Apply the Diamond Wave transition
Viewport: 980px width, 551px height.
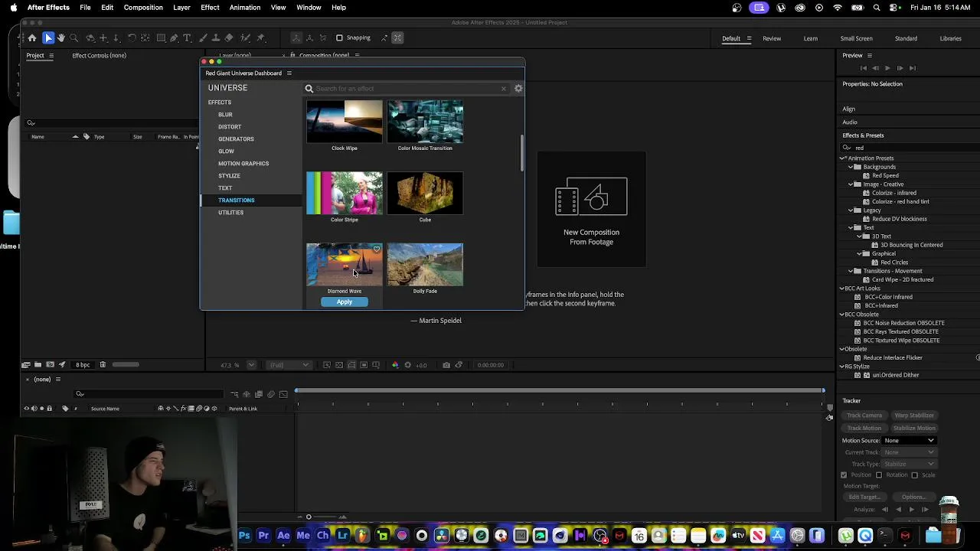345,302
